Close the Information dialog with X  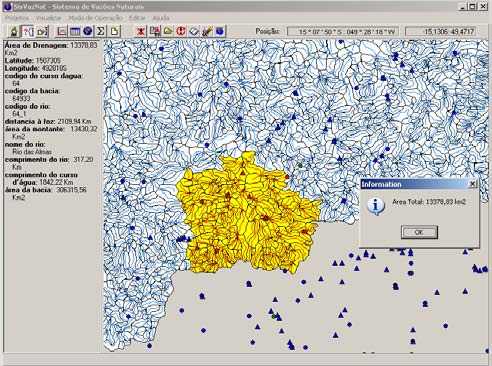472,184
